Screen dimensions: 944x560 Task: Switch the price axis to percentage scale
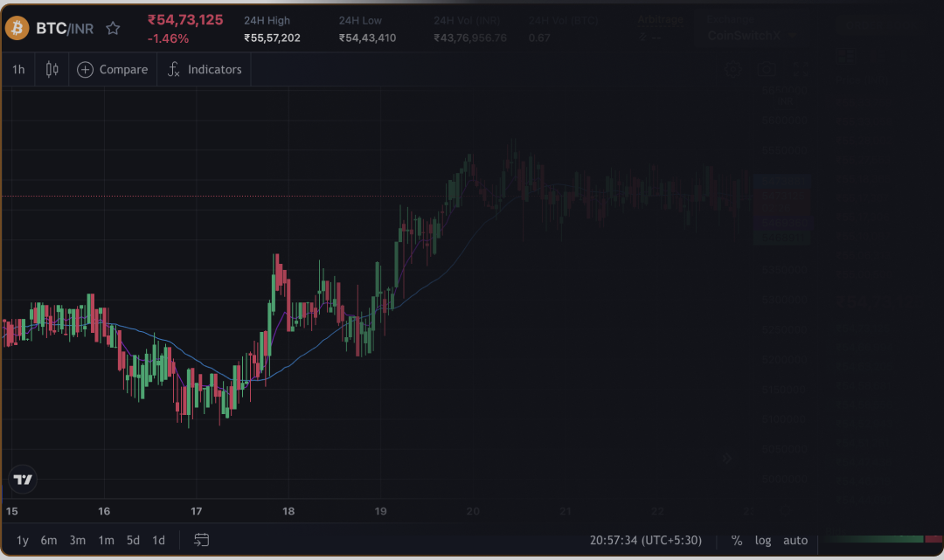coord(737,540)
